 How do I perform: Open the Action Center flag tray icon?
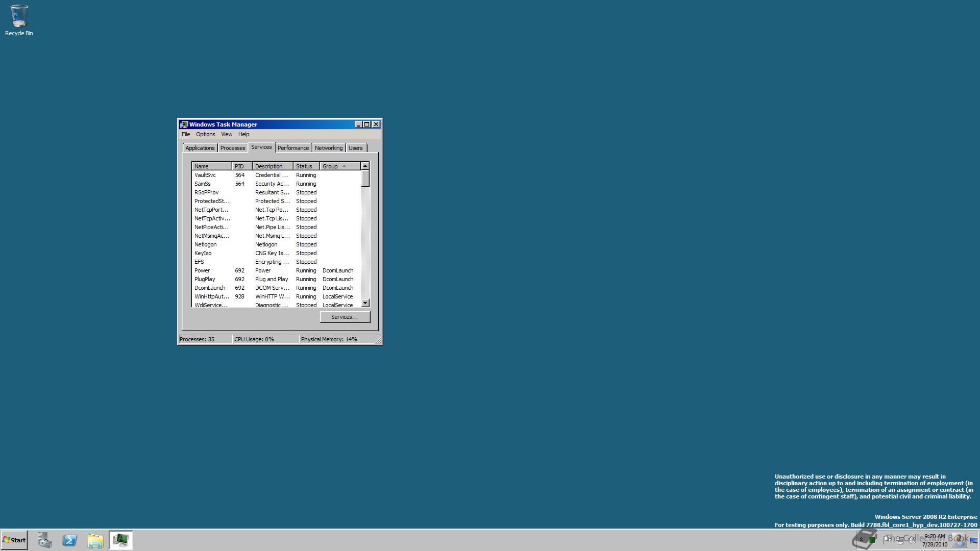887,540
